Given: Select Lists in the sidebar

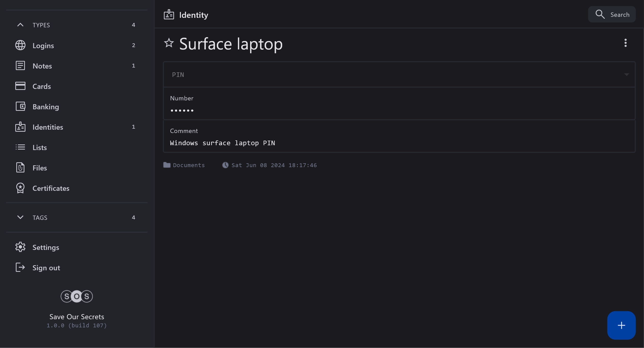Looking at the screenshot, I should [40, 148].
